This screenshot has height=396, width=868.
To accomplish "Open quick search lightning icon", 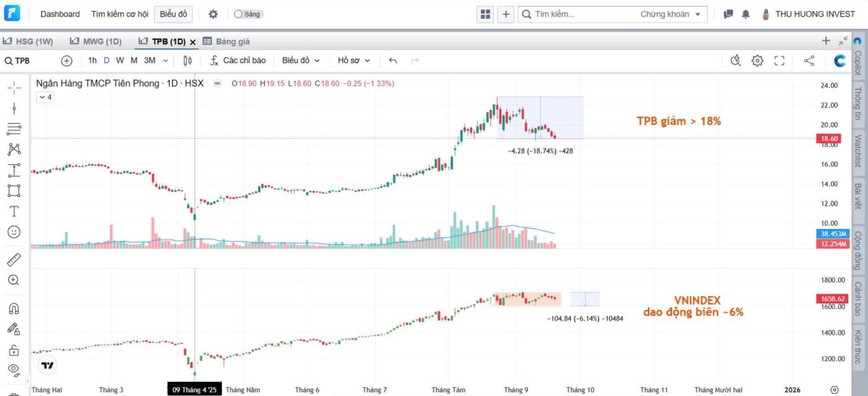I will click(736, 61).
